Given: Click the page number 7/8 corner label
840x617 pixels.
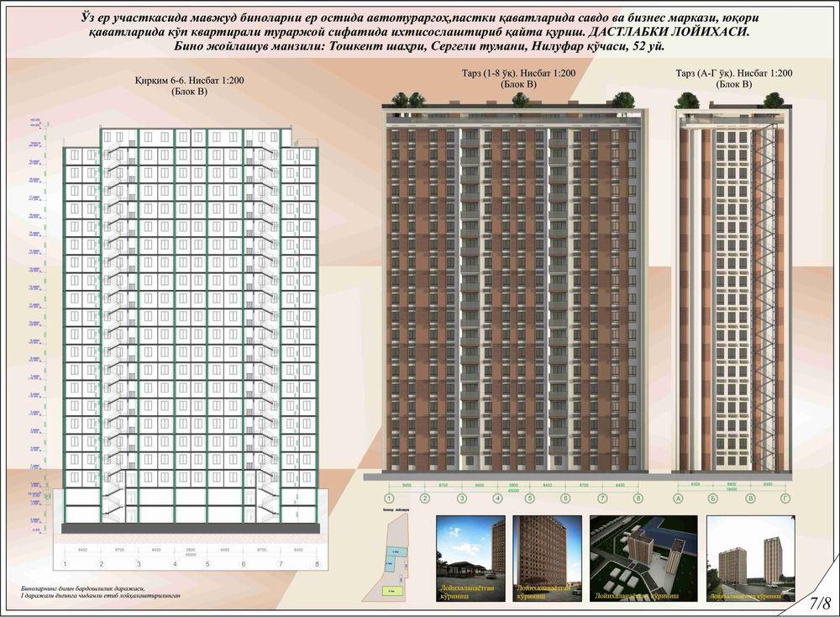Looking at the screenshot, I should pyautogui.click(x=820, y=603).
